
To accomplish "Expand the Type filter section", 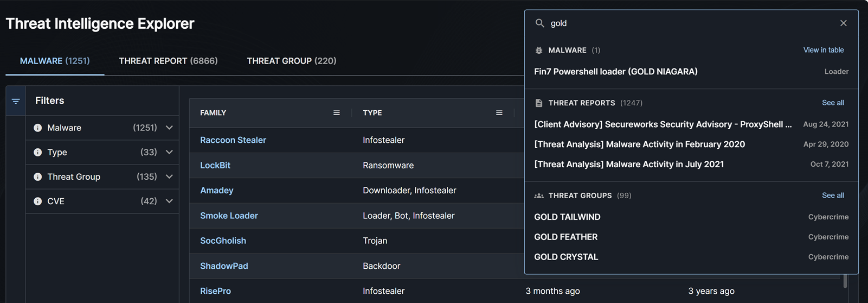I will pos(169,153).
